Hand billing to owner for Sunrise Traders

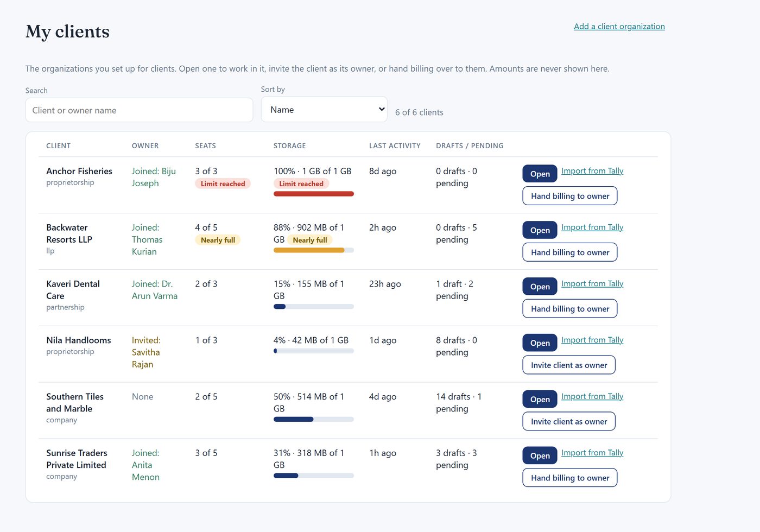click(x=570, y=478)
